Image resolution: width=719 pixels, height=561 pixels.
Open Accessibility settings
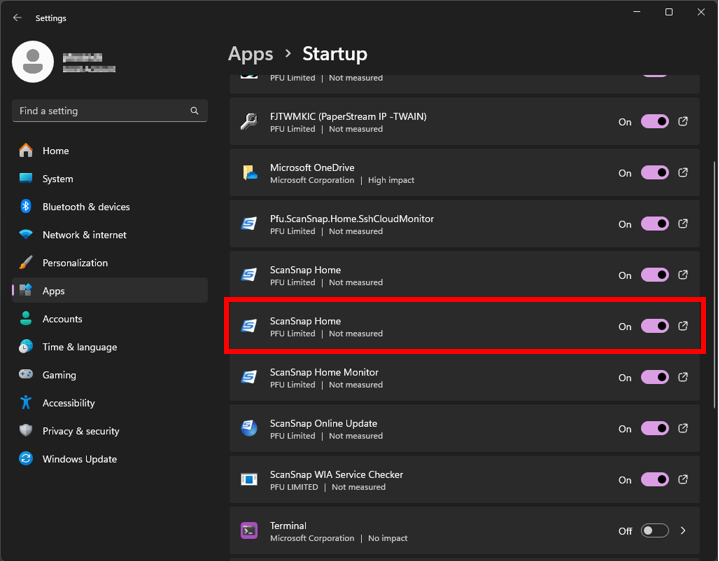110,403
